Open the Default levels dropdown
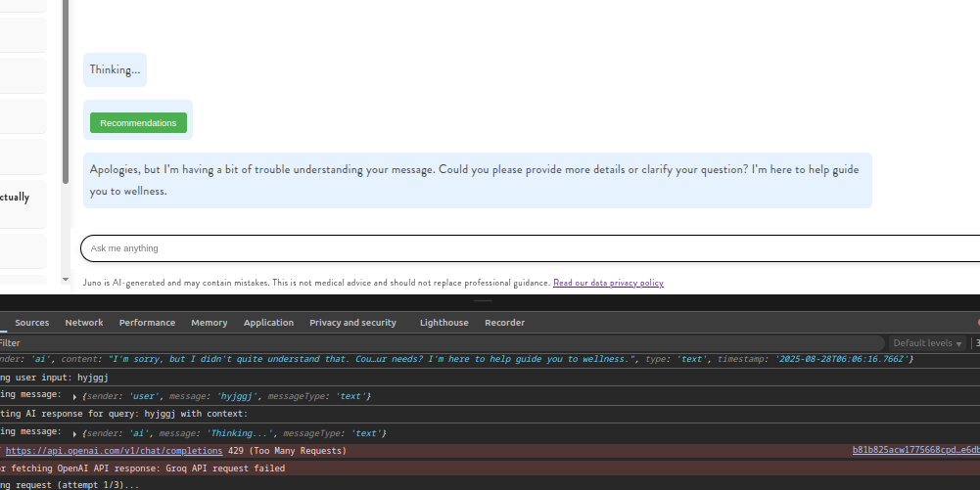Screen dimensions: 980x490 pyautogui.click(x=927, y=343)
